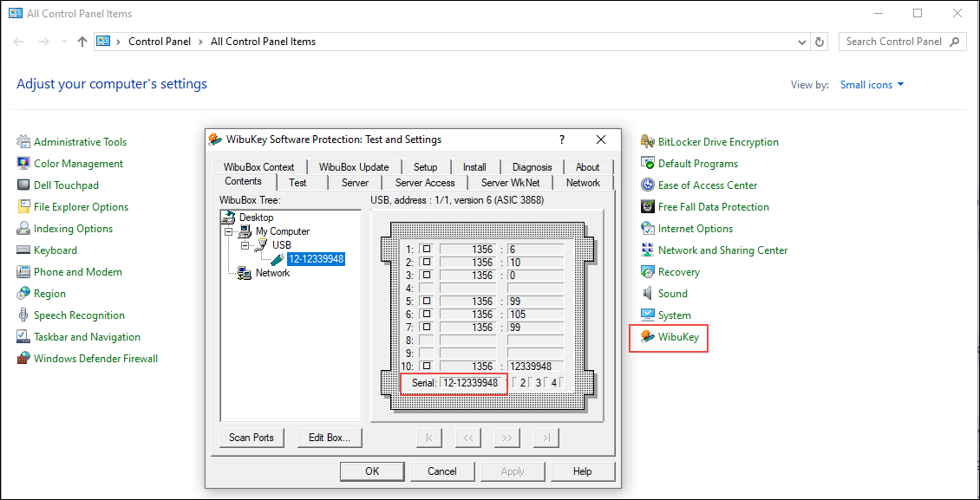Click the Cancel button
This screenshot has height=500, width=980.
pyautogui.click(x=442, y=471)
